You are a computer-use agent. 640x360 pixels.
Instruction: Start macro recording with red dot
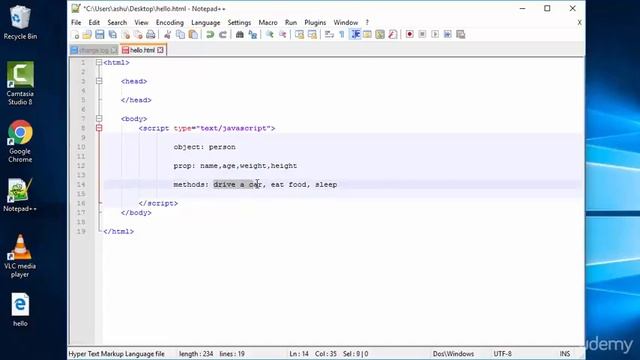coord(409,35)
